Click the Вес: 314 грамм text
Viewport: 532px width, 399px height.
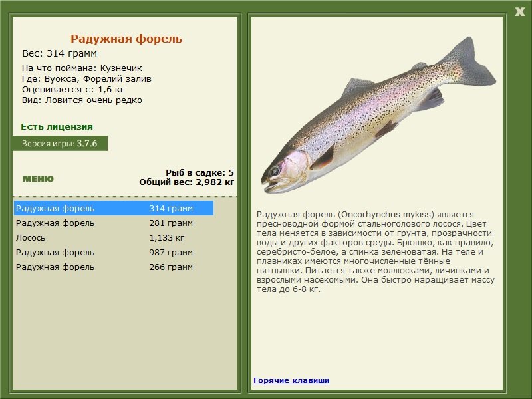click(59, 53)
